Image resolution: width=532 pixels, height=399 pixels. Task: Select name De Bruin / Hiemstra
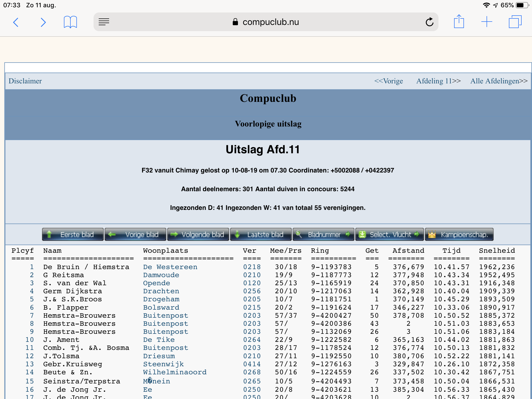click(x=86, y=267)
